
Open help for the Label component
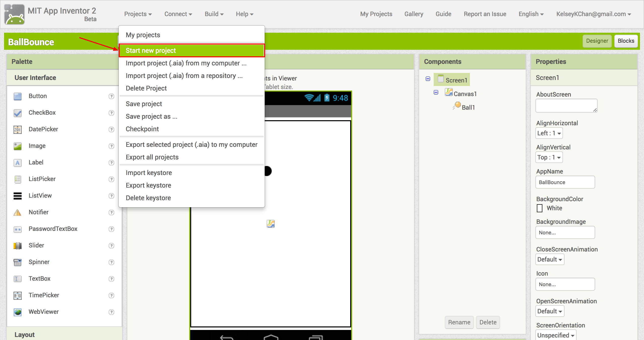(111, 163)
